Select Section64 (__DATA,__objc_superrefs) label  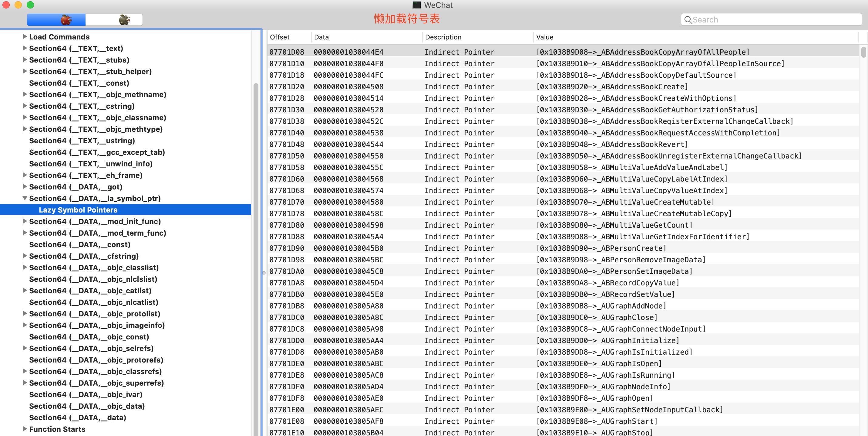[x=96, y=383]
